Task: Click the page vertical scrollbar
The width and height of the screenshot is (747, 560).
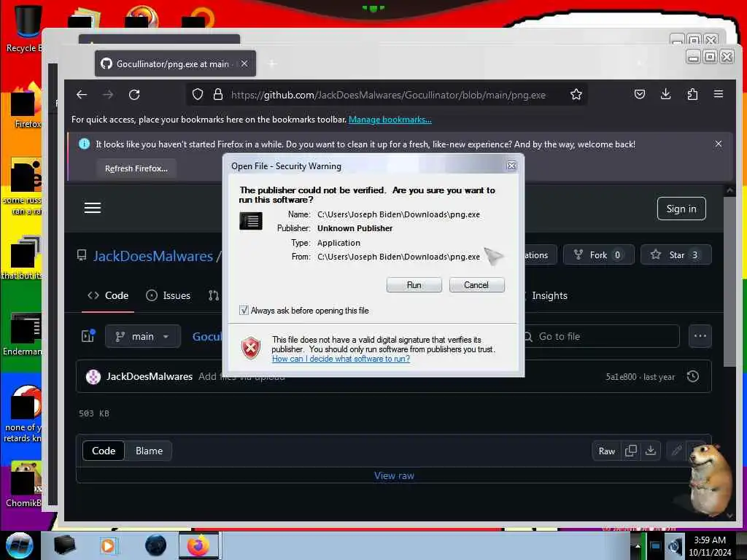Action: (729, 281)
